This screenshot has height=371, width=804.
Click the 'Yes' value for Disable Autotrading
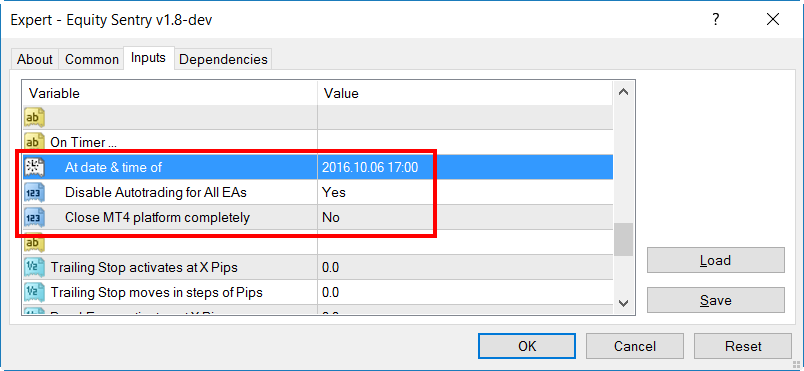(x=465, y=192)
